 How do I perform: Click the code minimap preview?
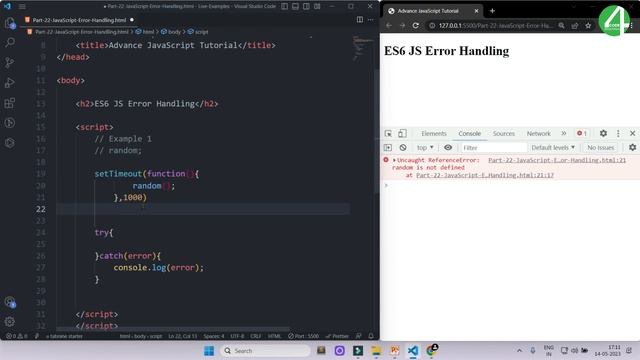pos(362,48)
